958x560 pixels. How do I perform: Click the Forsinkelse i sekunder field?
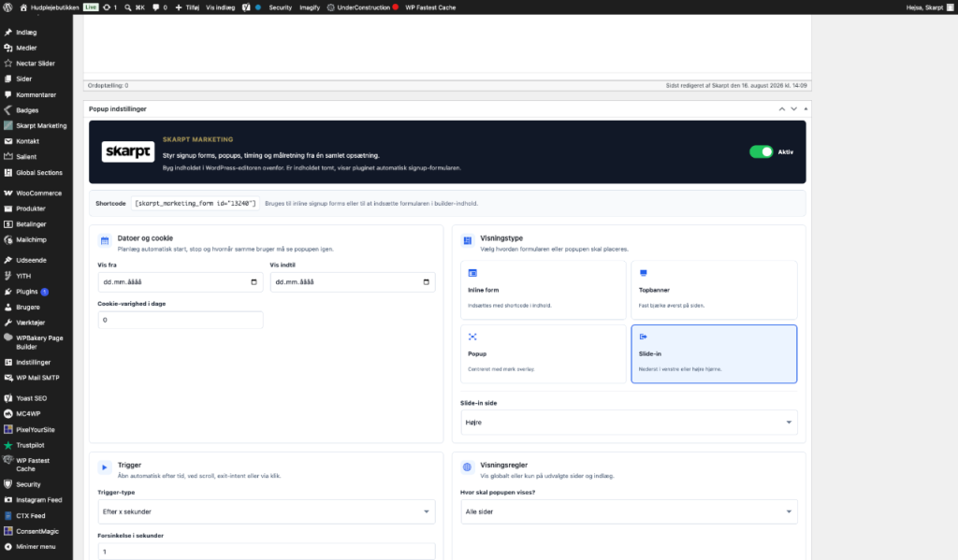(267, 552)
